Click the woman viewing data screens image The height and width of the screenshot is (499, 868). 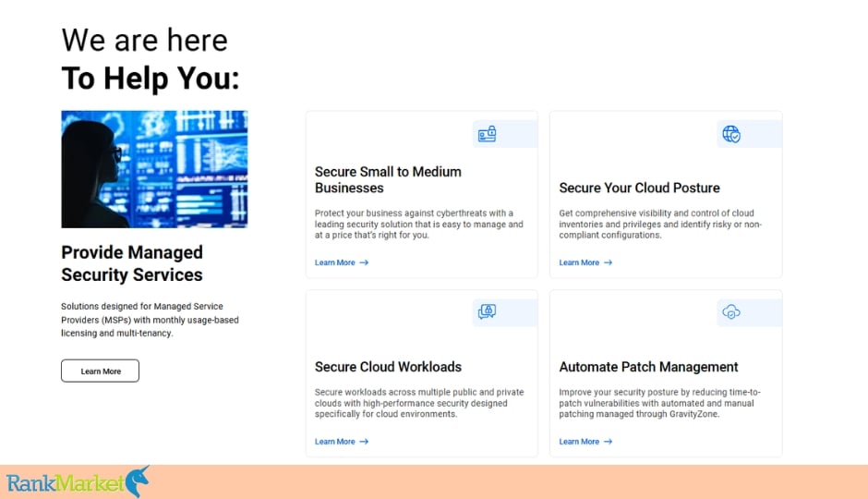154,169
